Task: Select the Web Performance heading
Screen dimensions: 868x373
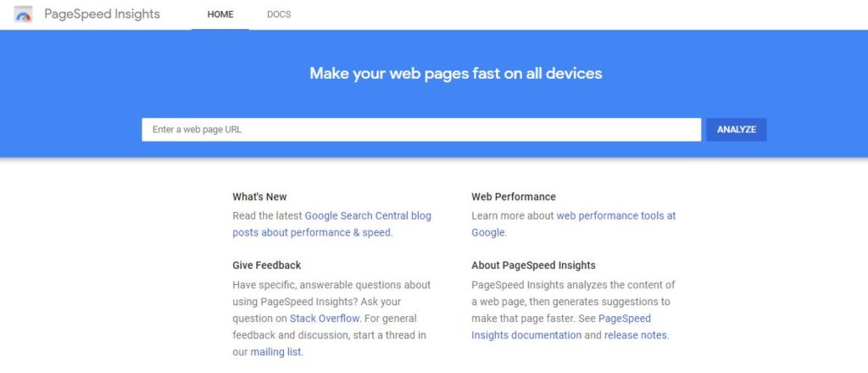Action: tap(514, 197)
